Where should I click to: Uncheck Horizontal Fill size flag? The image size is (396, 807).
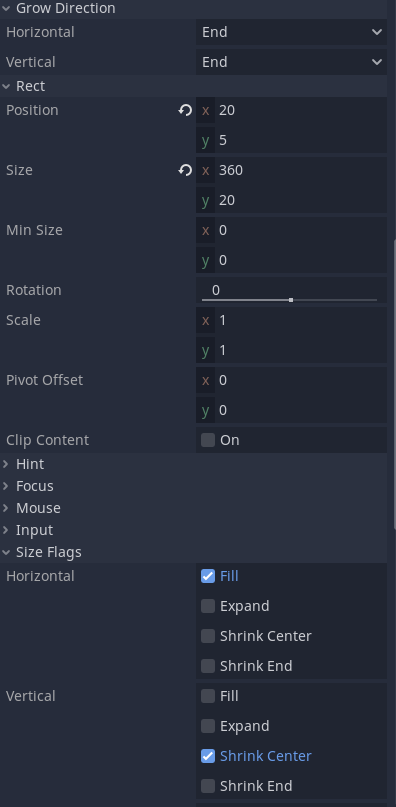(208, 576)
